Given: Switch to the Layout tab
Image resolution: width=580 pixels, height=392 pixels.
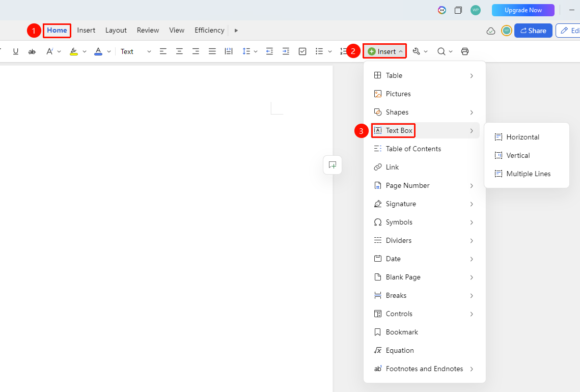Looking at the screenshot, I should point(116,31).
